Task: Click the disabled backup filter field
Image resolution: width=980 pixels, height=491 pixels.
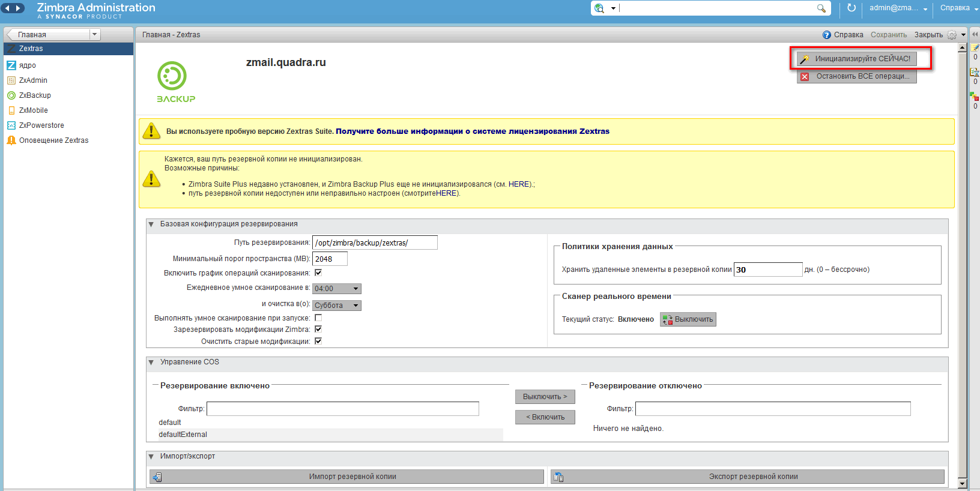Action: tap(773, 409)
